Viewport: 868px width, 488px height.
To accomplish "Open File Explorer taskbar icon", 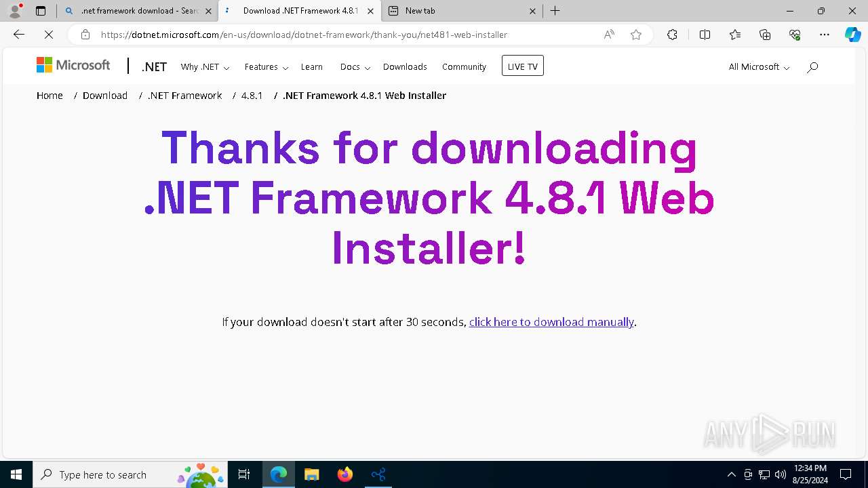I will pos(311,474).
